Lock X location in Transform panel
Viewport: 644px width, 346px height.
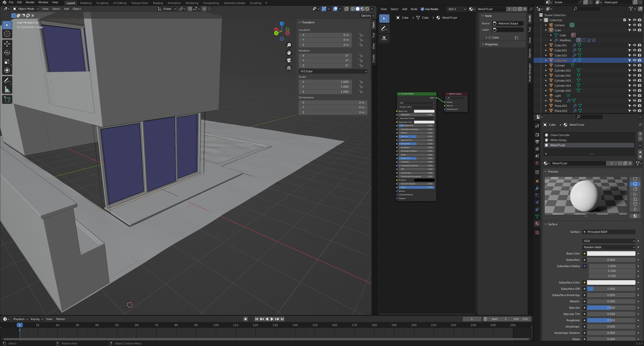pyautogui.click(x=361, y=35)
